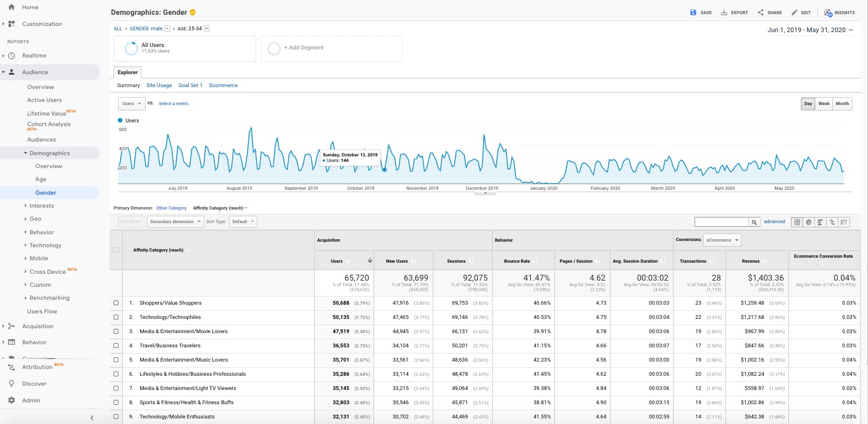Check the Shoppers/Value Shoppers row checkbox
This screenshot has height=424, width=868.
tap(116, 303)
